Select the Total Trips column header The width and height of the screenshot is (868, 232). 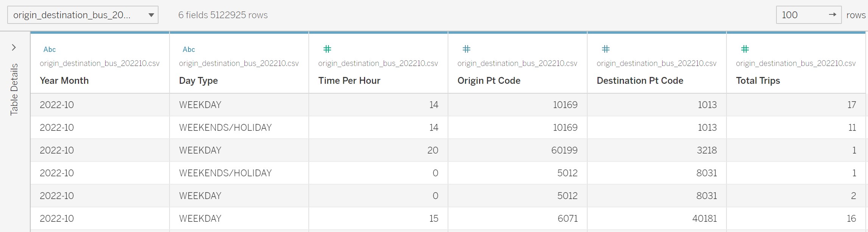758,81
